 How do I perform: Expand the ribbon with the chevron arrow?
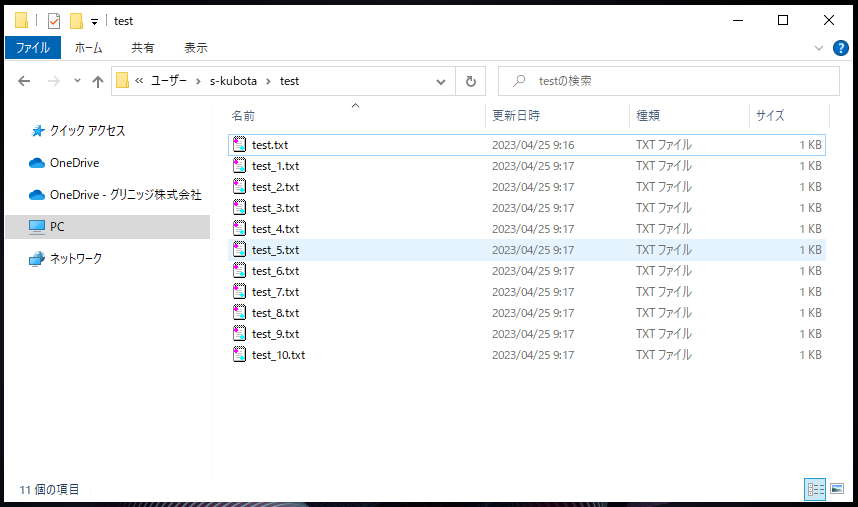(819, 48)
